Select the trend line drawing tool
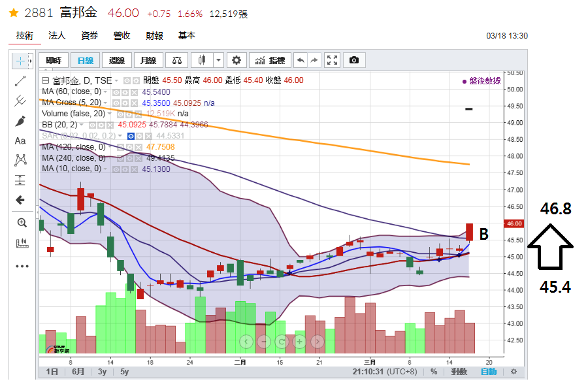The height and width of the screenshot is (392, 588). (20, 81)
